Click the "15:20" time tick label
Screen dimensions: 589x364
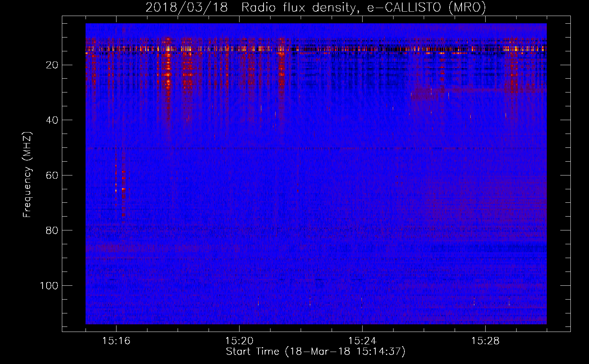pyautogui.click(x=239, y=341)
